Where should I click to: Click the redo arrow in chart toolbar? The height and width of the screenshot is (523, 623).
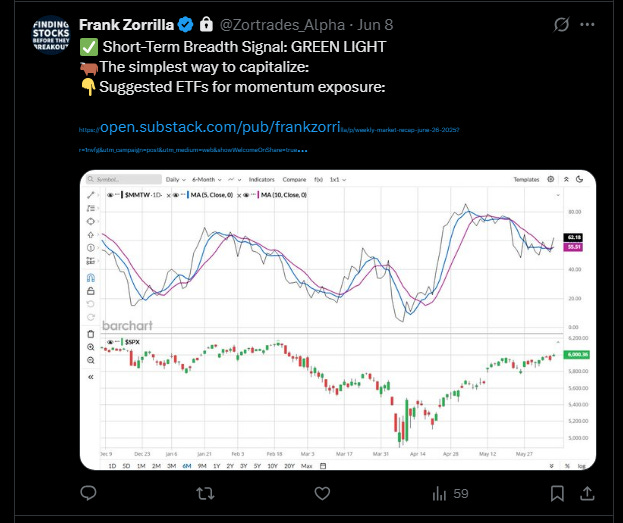tap(91, 317)
